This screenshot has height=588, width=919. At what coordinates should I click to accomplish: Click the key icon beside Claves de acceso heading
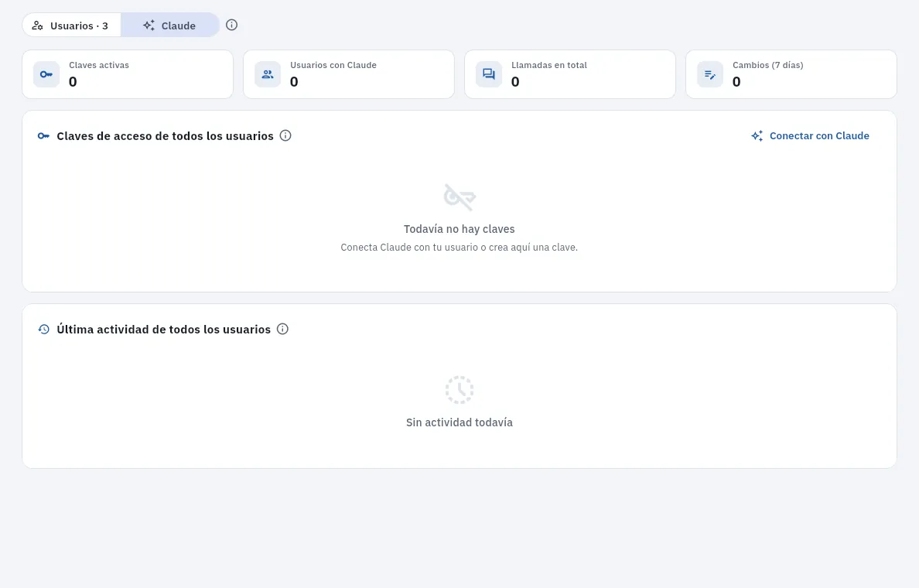43,136
